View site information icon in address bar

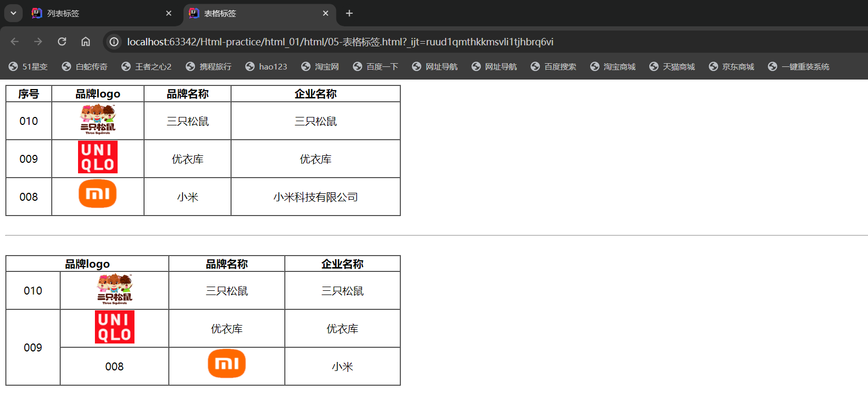[x=114, y=42]
